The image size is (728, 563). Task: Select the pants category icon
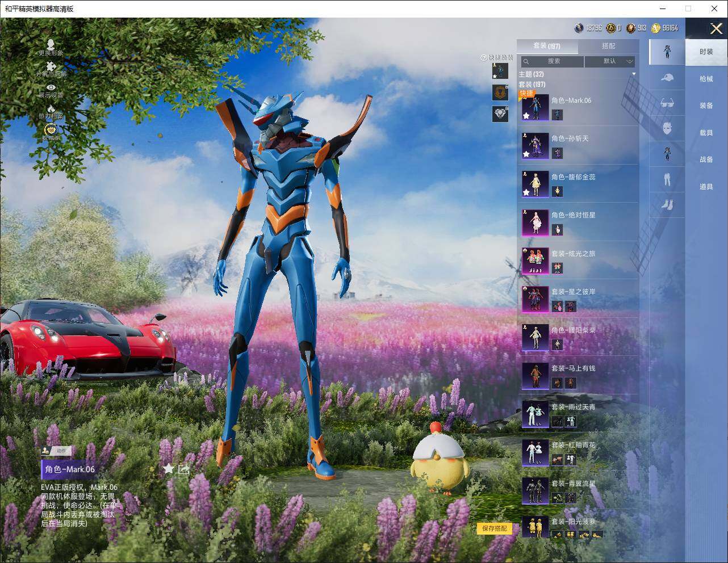667,179
